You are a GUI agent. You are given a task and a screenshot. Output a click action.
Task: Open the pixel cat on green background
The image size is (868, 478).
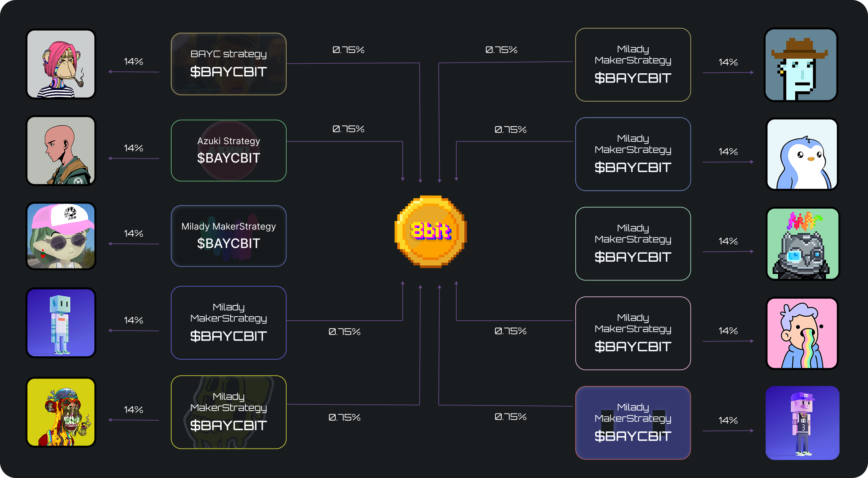pyautogui.click(x=802, y=244)
